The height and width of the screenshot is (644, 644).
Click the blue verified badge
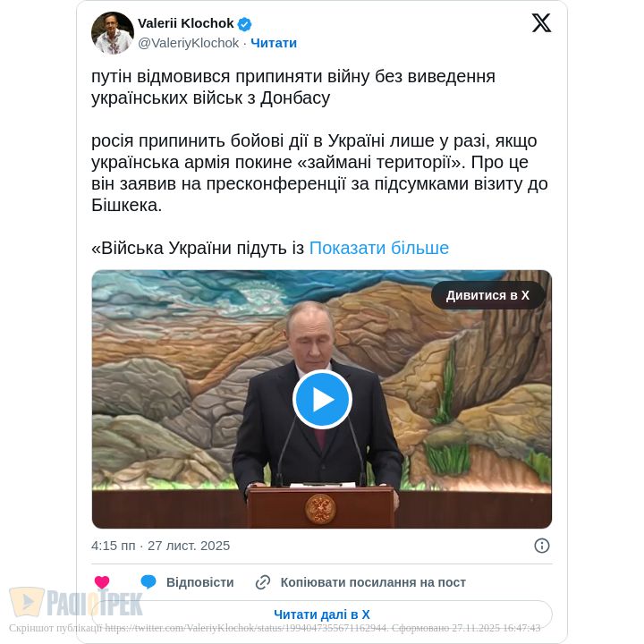(245, 24)
